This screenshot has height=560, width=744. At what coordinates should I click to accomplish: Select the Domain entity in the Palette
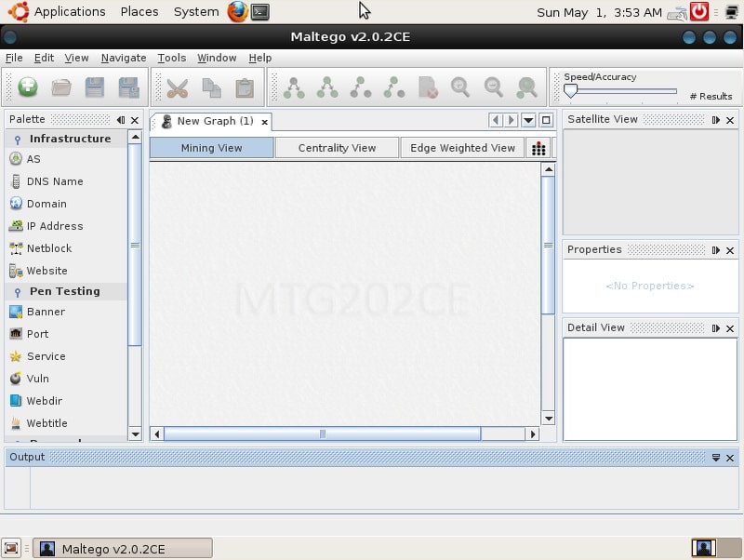pos(46,204)
